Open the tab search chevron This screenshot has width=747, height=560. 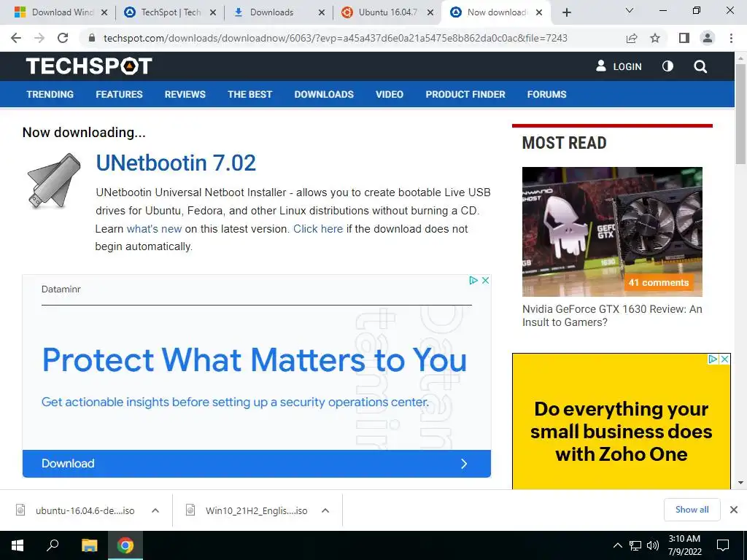point(630,10)
